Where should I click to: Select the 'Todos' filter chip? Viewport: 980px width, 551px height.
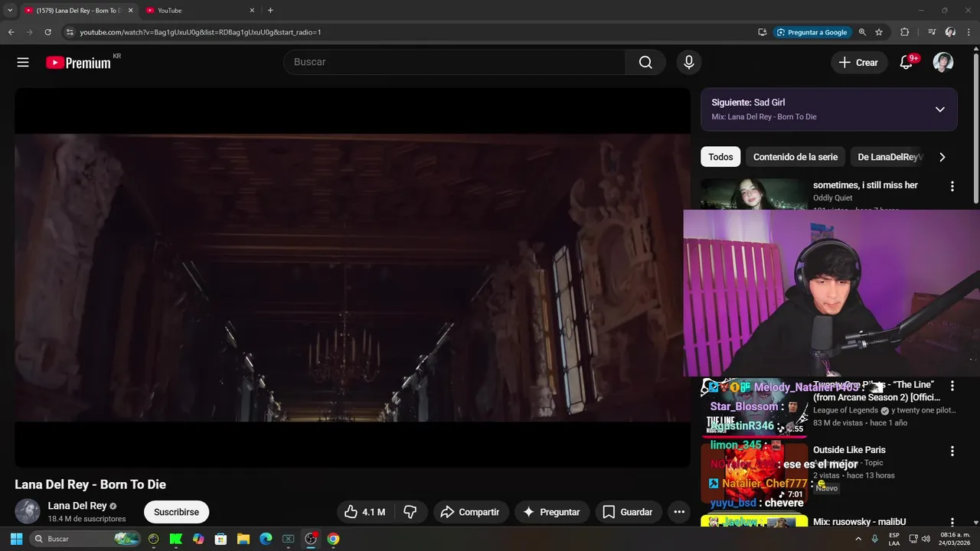[720, 157]
